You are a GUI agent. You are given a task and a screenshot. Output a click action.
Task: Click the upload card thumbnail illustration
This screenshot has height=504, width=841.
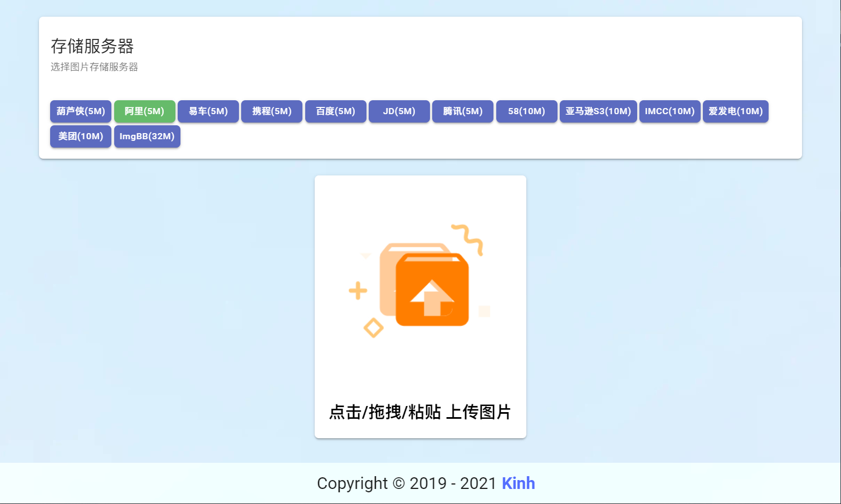pos(420,287)
